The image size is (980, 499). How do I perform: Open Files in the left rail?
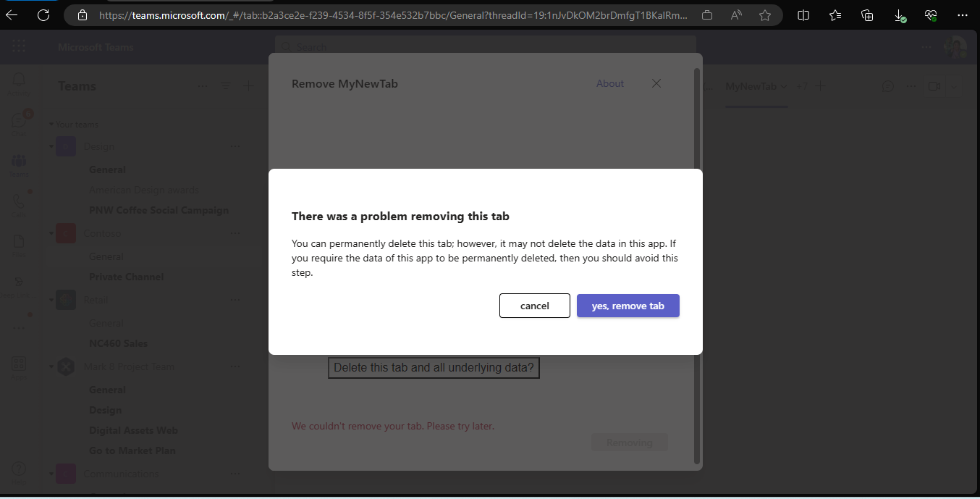click(18, 242)
